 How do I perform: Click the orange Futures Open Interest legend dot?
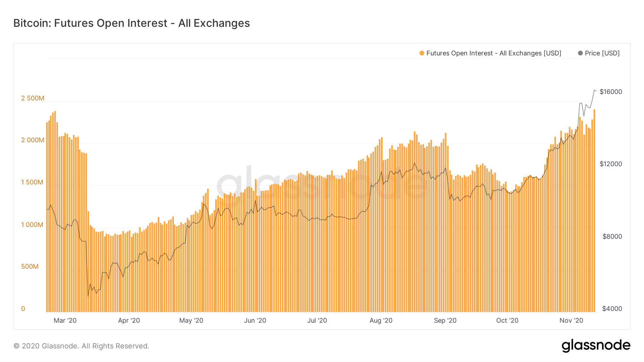(x=422, y=53)
